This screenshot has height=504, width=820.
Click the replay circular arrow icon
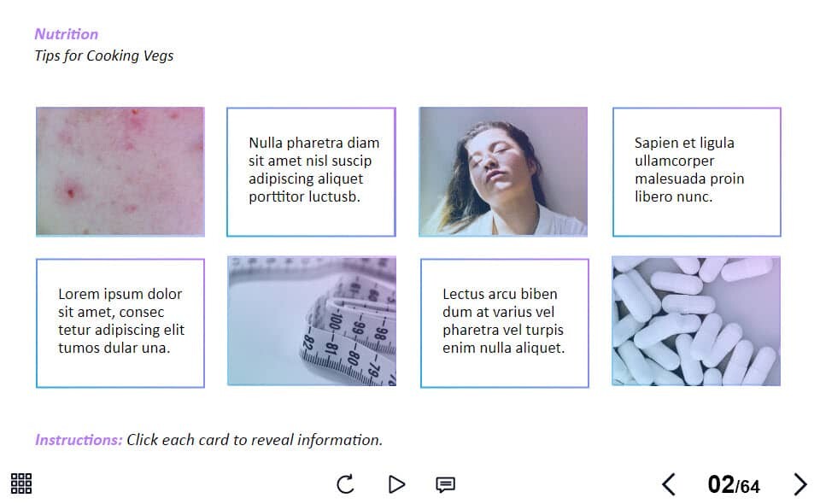tap(345, 484)
